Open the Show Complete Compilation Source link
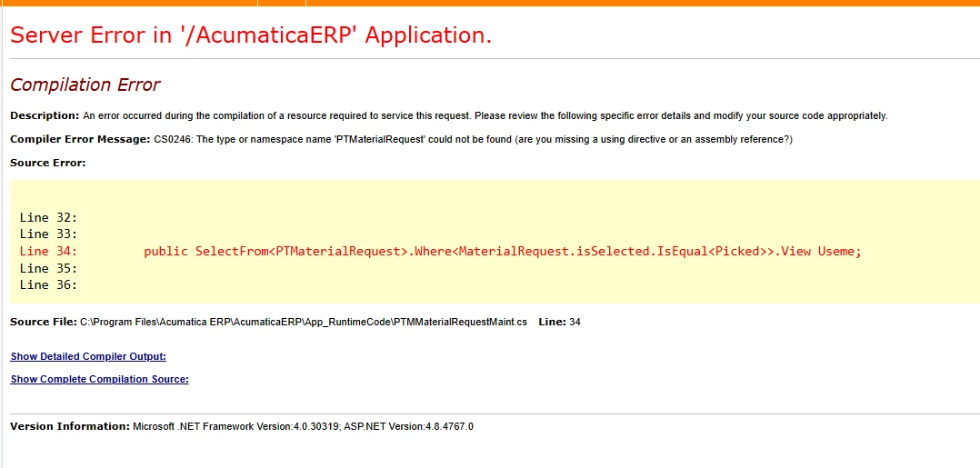The height and width of the screenshot is (468, 980). pos(99,379)
